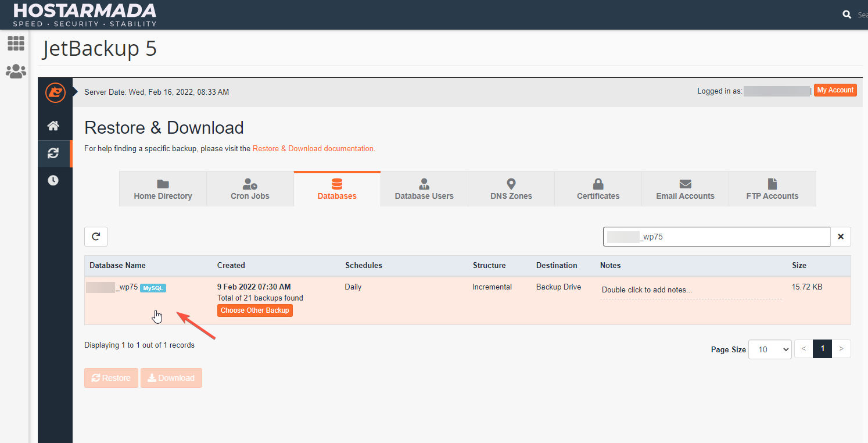Refresh the database backup list

[95, 236]
